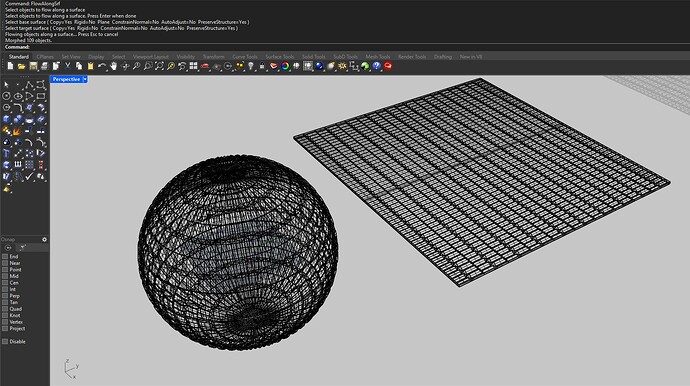Screen dimensions: 690x386
Task: Click the New file icon
Action: (x=10, y=66)
